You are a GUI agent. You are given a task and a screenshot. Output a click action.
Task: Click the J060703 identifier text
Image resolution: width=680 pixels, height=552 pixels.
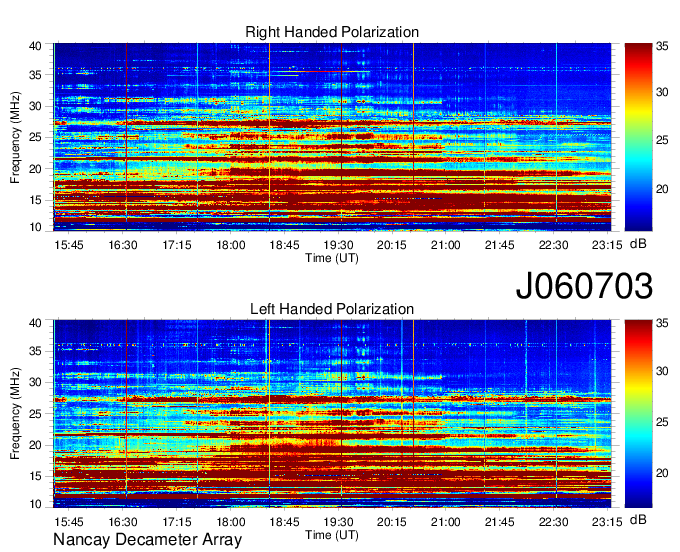584,286
